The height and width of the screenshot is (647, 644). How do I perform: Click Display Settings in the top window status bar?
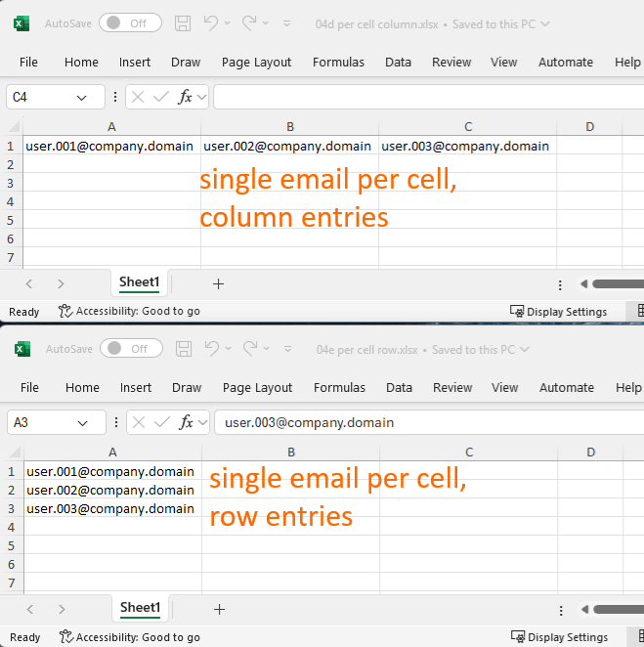click(559, 312)
